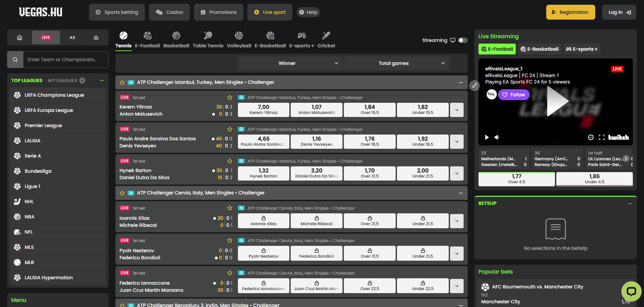Open the Casino menu
The image size is (644, 307).
(x=169, y=12)
